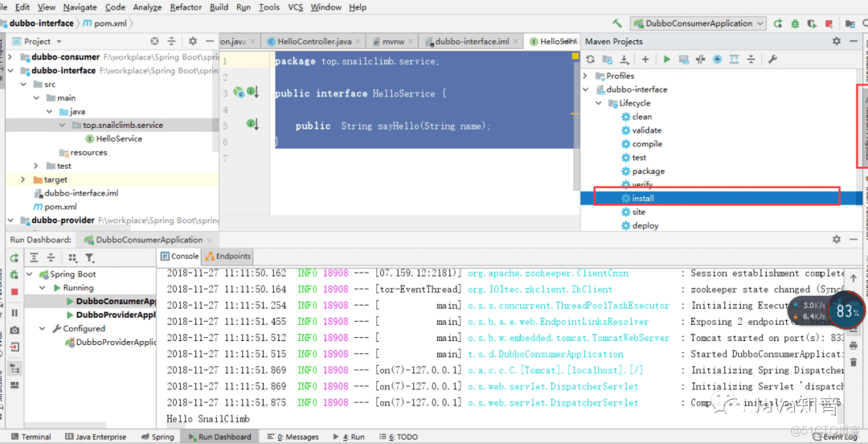
Task: Open Java Enterprise tool window button
Action: click(95, 437)
